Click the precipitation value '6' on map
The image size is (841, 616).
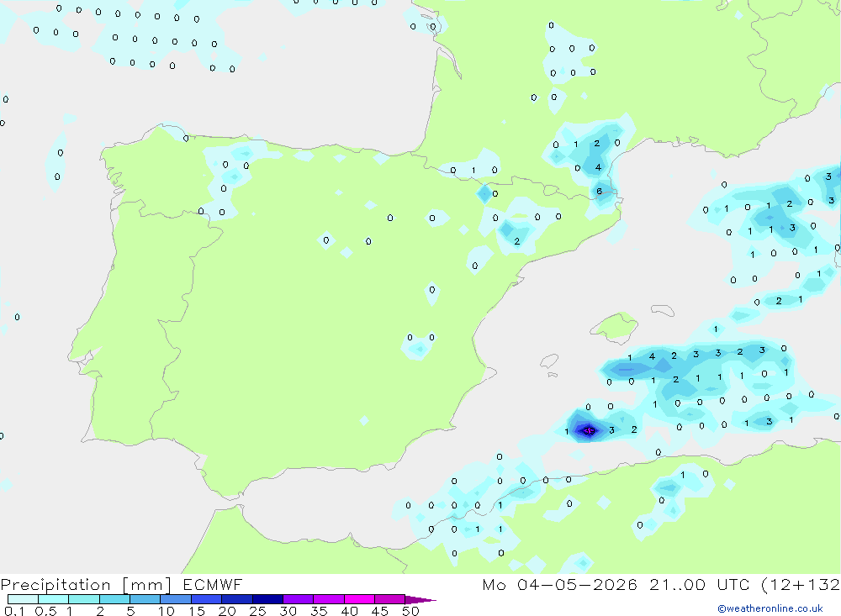click(599, 191)
